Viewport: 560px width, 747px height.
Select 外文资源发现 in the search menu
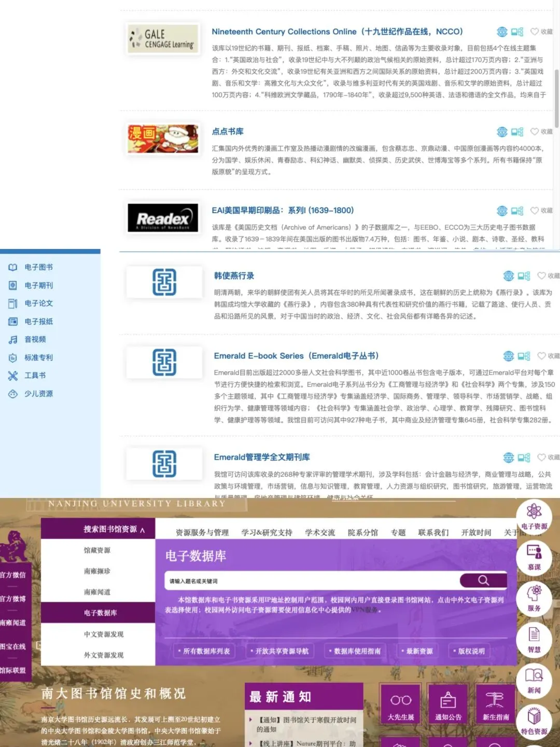coord(98,655)
